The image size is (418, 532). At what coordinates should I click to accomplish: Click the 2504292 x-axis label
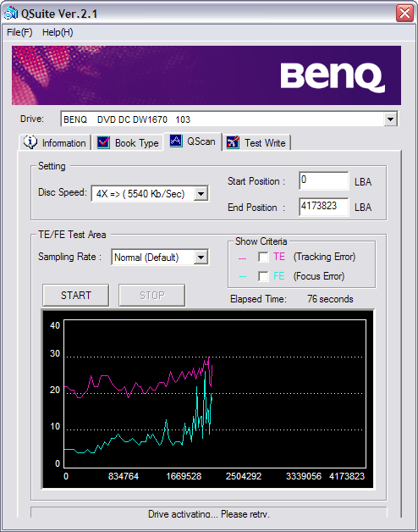point(244,476)
